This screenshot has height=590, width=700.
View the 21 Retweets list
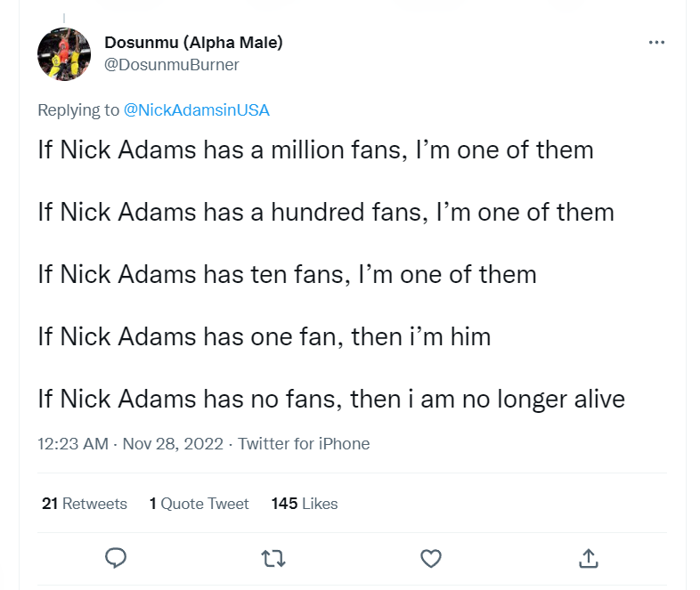tap(85, 504)
